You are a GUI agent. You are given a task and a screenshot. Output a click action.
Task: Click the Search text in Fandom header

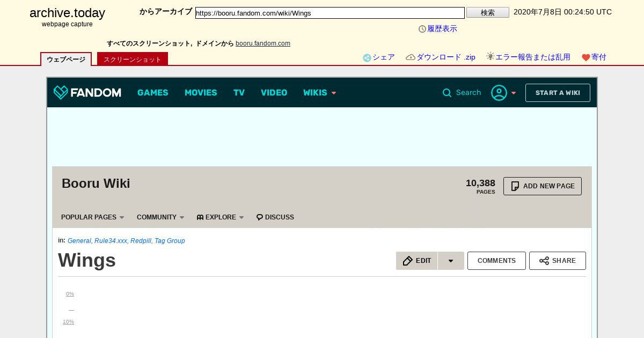(x=469, y=93)
